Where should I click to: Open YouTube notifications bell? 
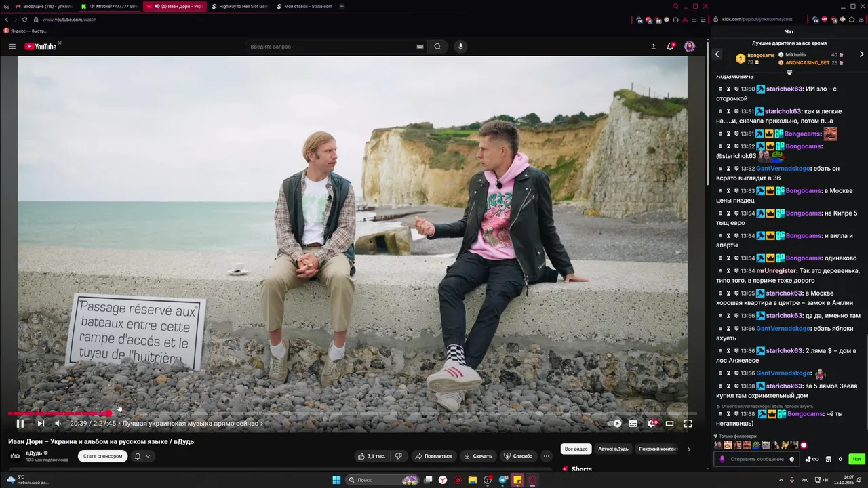[671, 47]
